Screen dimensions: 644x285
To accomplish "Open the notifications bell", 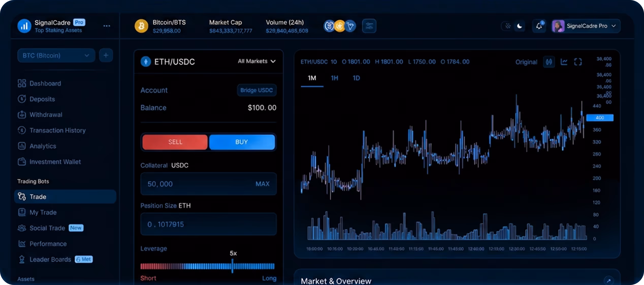I will click(539, 26).
